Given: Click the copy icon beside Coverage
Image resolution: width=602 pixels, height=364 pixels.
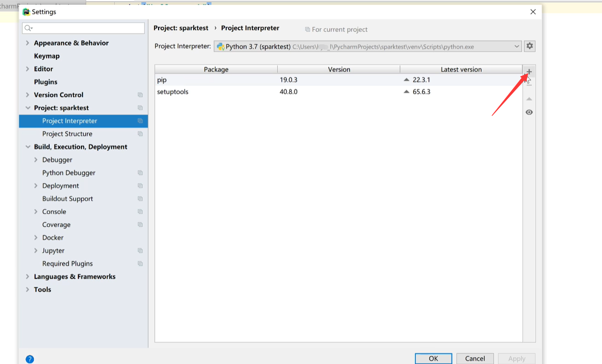Looking at the screenshot, I should coord(140,225).
